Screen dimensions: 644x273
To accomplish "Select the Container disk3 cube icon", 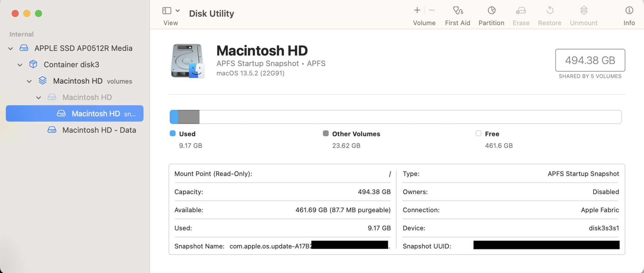I will point(33,64).
